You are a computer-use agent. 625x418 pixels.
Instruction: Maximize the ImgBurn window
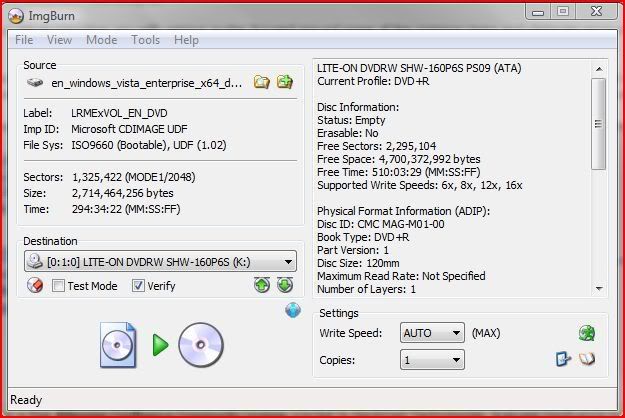563,12
